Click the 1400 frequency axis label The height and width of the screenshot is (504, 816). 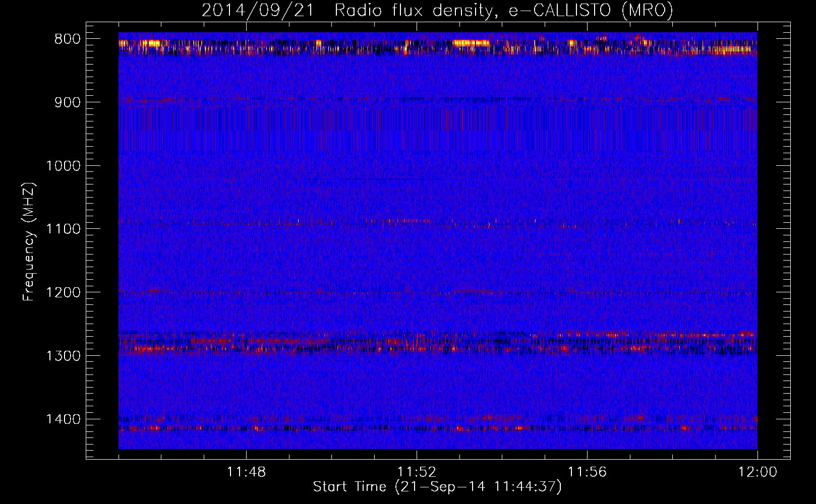click(x=63, y=419)
